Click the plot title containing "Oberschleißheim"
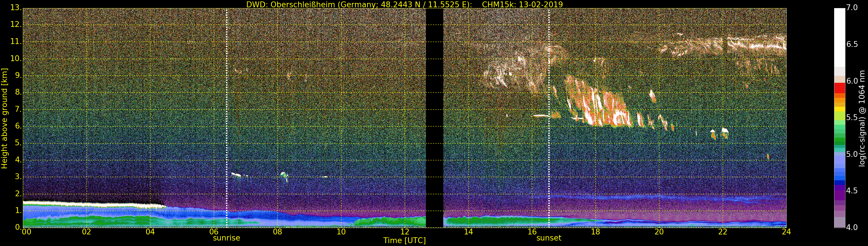 point(404,4)
